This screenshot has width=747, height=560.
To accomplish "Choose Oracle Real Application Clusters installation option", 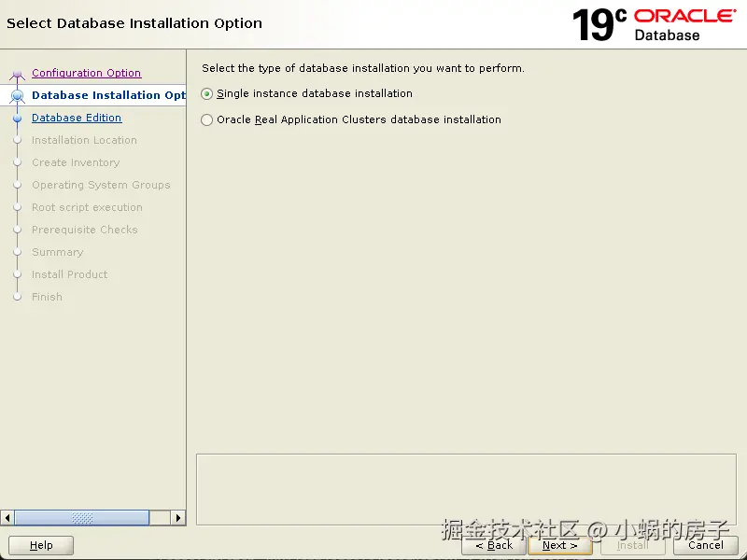I will (206, 119).
